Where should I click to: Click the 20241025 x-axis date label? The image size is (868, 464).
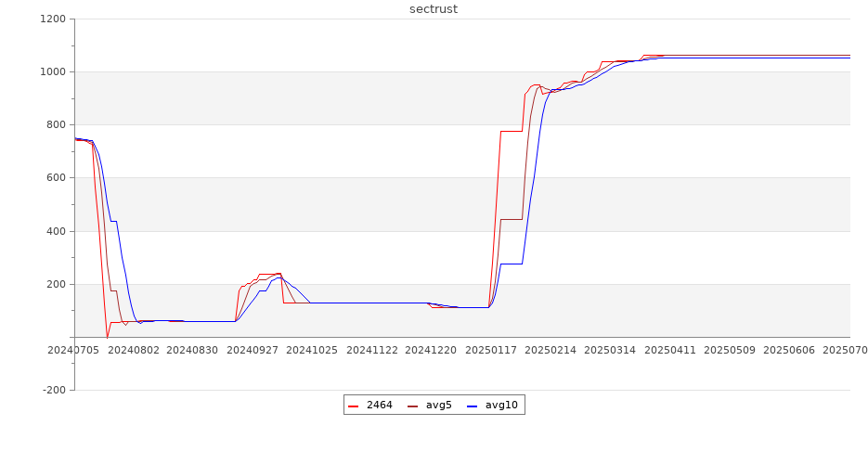[312, 350]
